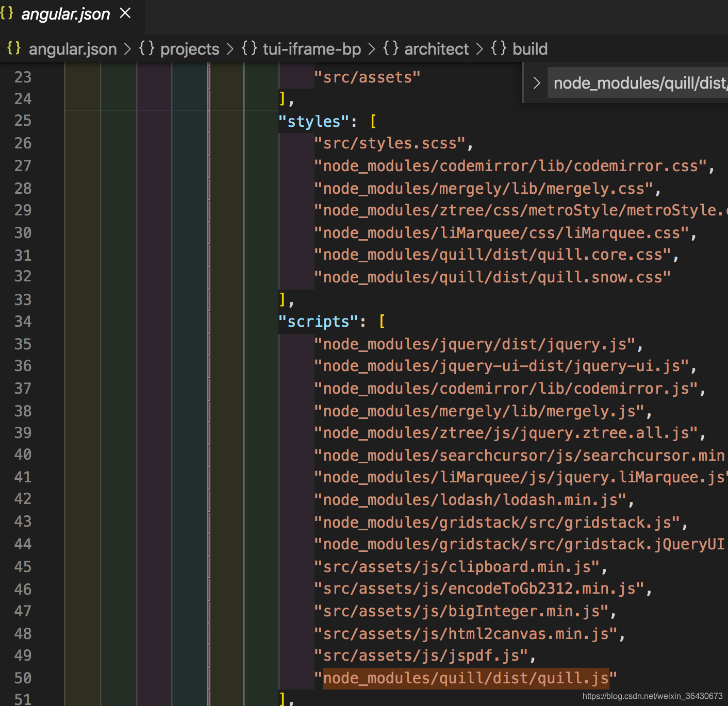Open tui-iframe-bp breadcrumb segment
728x706 pixels.
click(x=312, y=49)
